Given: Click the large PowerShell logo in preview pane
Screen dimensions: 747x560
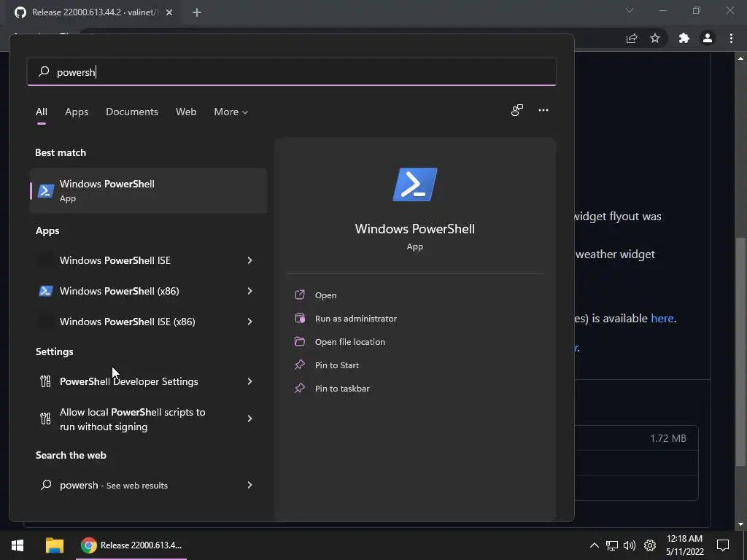Looking at the screenshot, I should [x=414, y=184].
